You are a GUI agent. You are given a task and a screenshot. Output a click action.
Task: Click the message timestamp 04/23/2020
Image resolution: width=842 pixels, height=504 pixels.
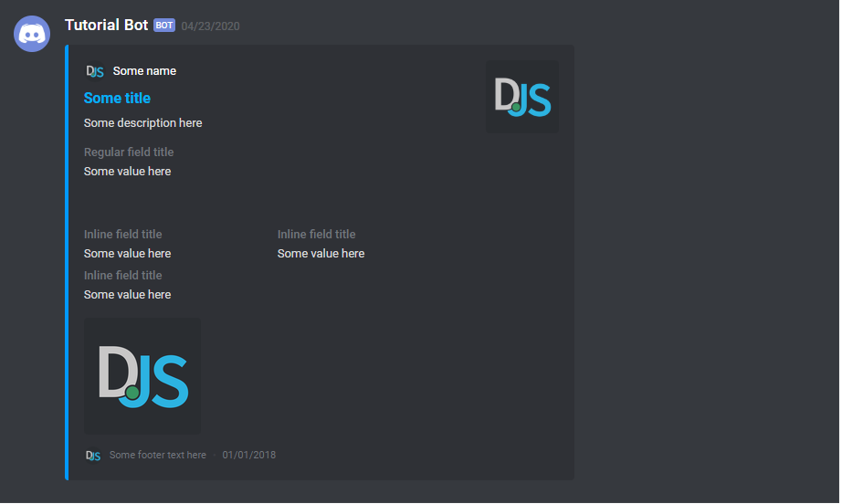(x=210, y=26)
